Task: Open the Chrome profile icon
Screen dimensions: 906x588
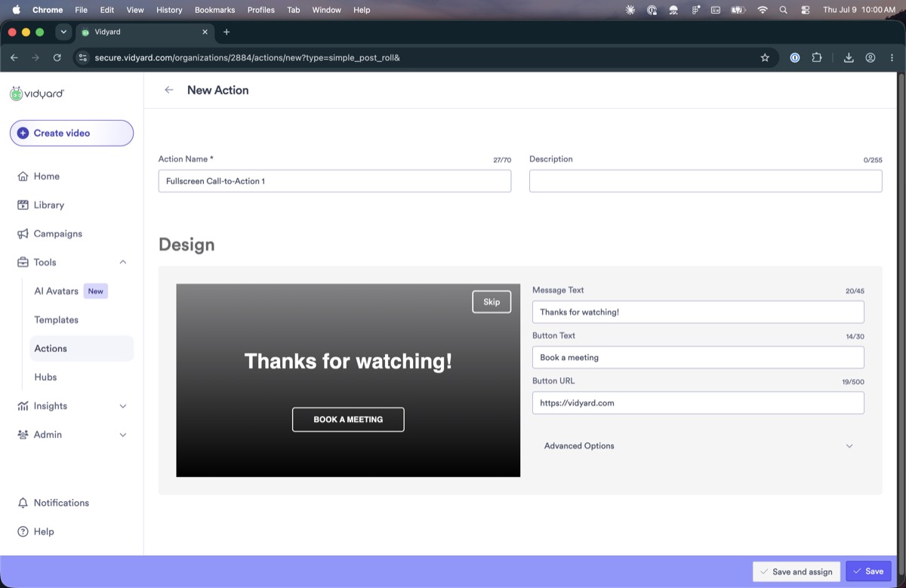Action: tap(871, 57)
